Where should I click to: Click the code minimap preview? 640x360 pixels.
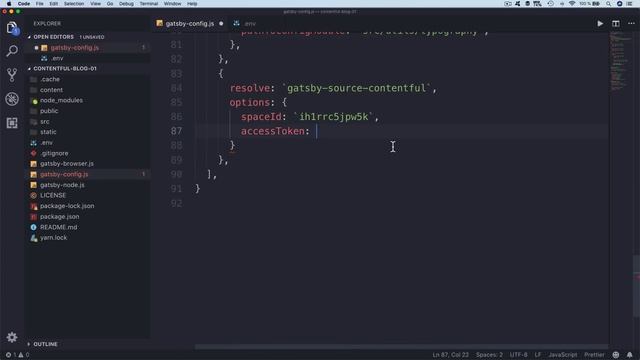pos(619,61)
